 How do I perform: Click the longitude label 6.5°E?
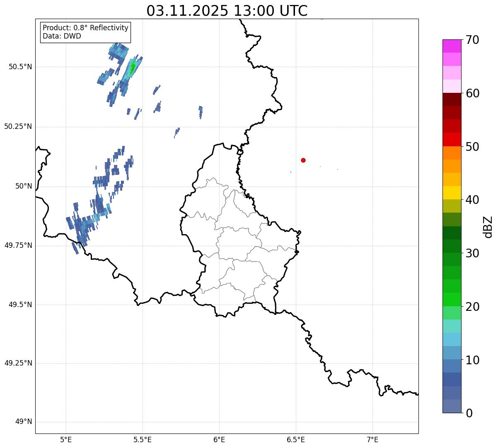click(296, 439)
